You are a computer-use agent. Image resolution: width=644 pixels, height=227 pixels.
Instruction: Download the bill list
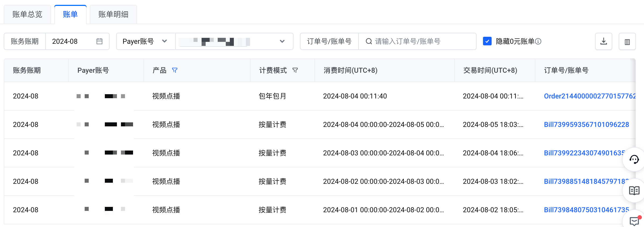click(604, 41)
